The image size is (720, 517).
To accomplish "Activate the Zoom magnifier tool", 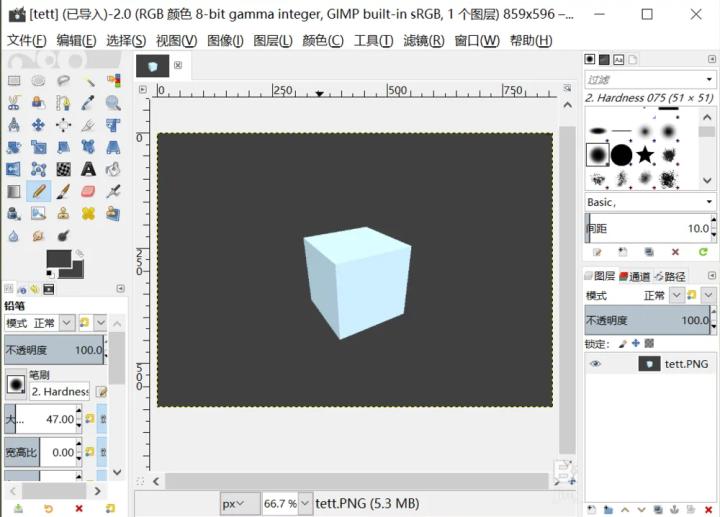I will [x=113, y=103].
